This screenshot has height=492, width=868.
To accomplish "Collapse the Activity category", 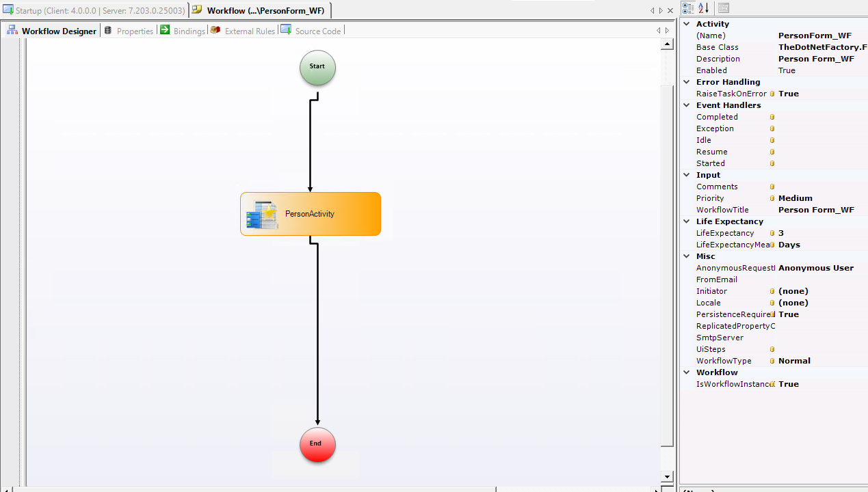I will click(687, 24).
